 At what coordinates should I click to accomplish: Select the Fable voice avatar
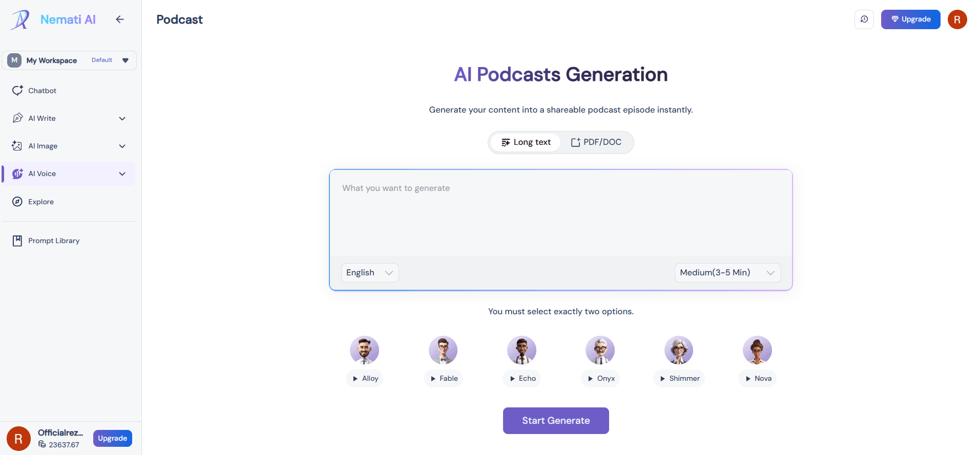pos(443,350)
